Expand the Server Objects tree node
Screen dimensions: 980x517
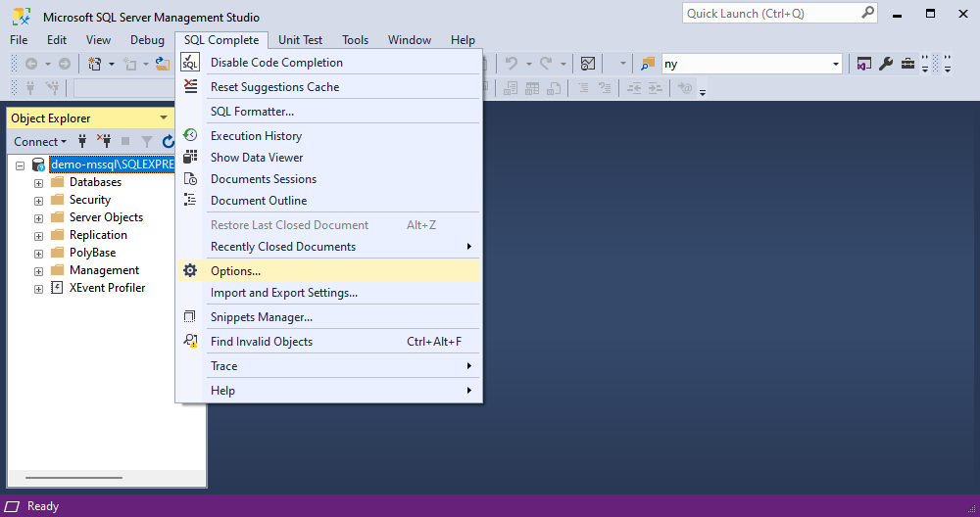[x=39, y=218]
